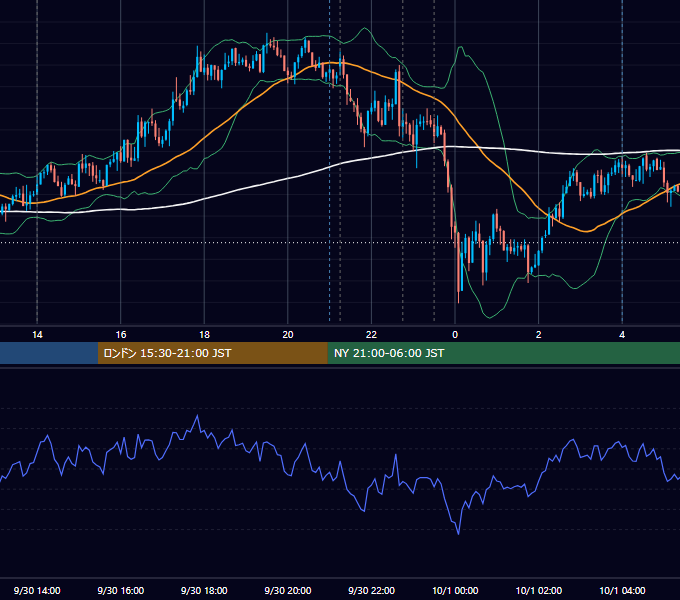Click the lower axis label 9/30 18:00
Screen dimensions: 680x600
click(204, 590)
